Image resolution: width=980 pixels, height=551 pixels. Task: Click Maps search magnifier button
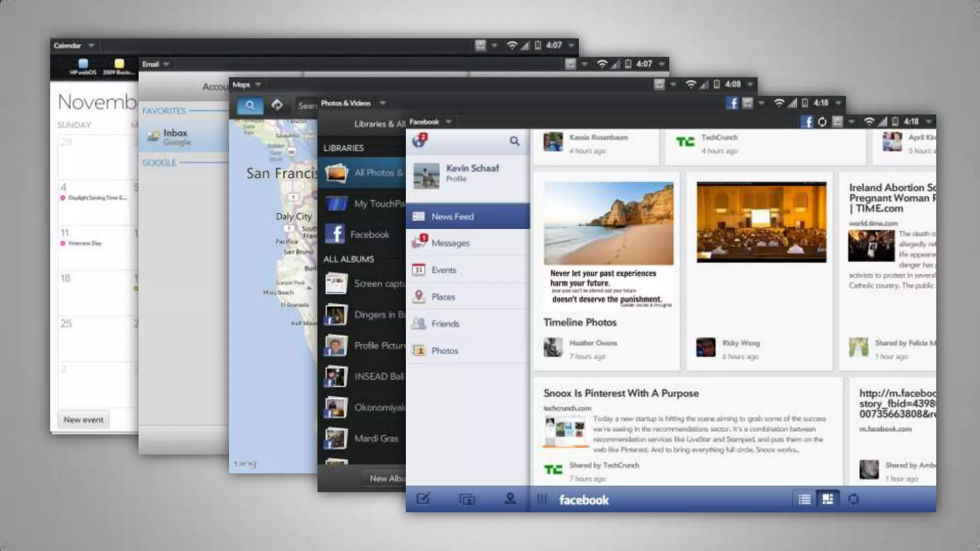[250, 106]
